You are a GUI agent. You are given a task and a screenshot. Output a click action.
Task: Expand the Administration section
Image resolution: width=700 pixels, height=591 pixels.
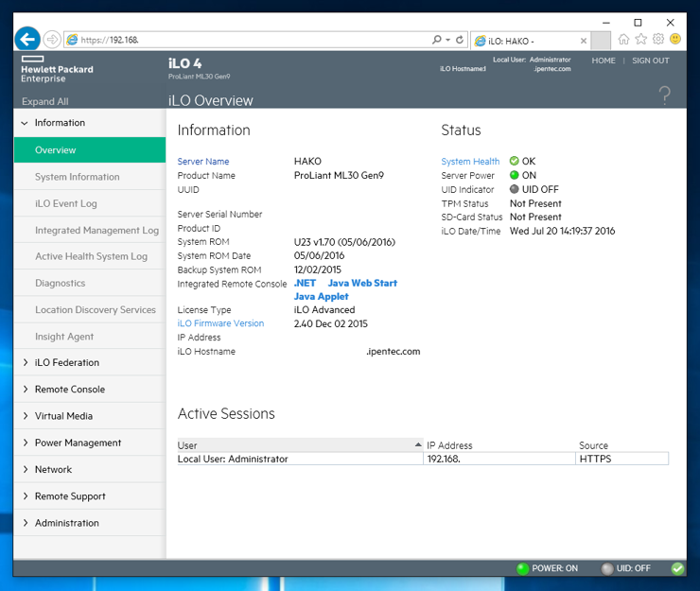click(x=25, y=523)
